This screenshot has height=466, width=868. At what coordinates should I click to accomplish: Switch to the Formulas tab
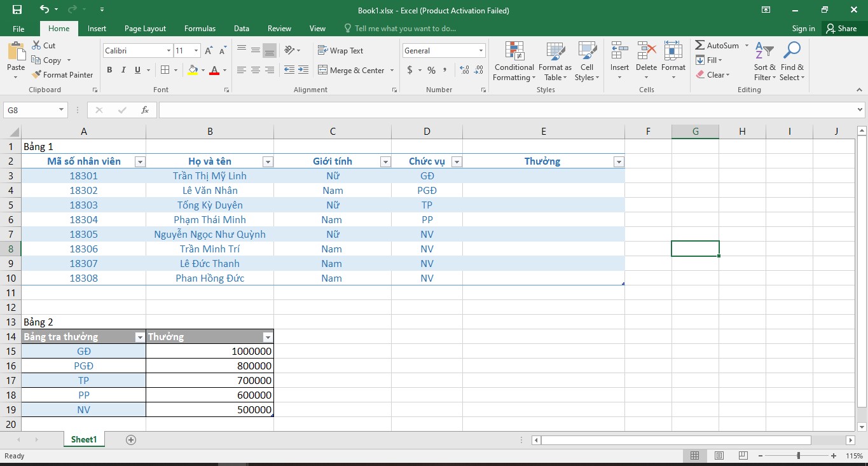tap(200, 29)
